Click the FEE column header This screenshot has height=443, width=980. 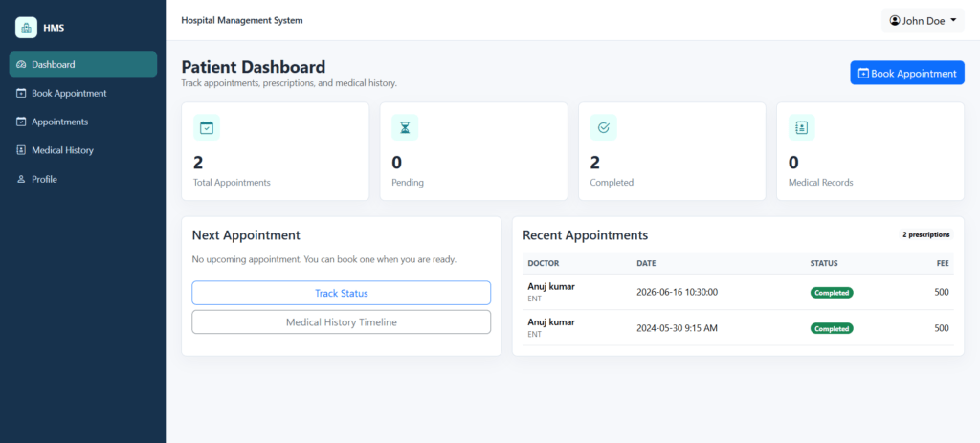coord(943,263)
